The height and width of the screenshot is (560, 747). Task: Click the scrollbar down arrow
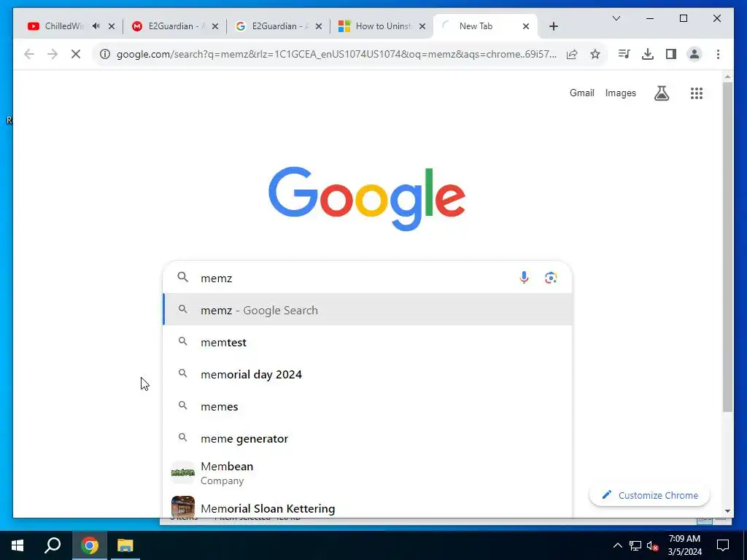[x=727, y=511]
